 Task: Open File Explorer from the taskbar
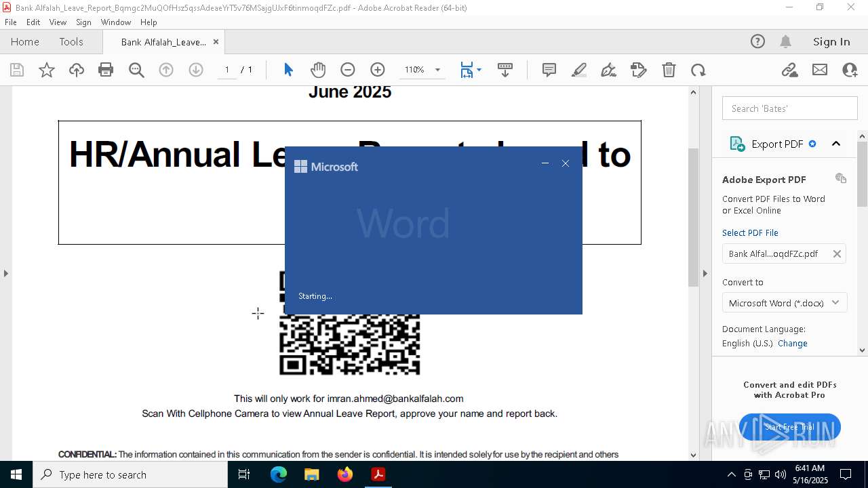pyautogui.click(x=311, y=474)
